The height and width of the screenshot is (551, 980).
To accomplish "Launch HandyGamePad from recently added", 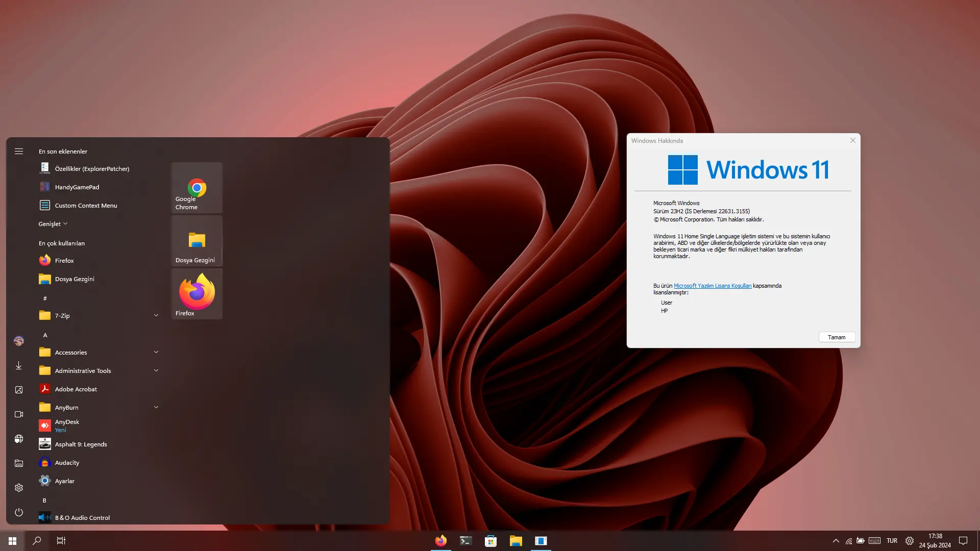I will coord(99,187).
